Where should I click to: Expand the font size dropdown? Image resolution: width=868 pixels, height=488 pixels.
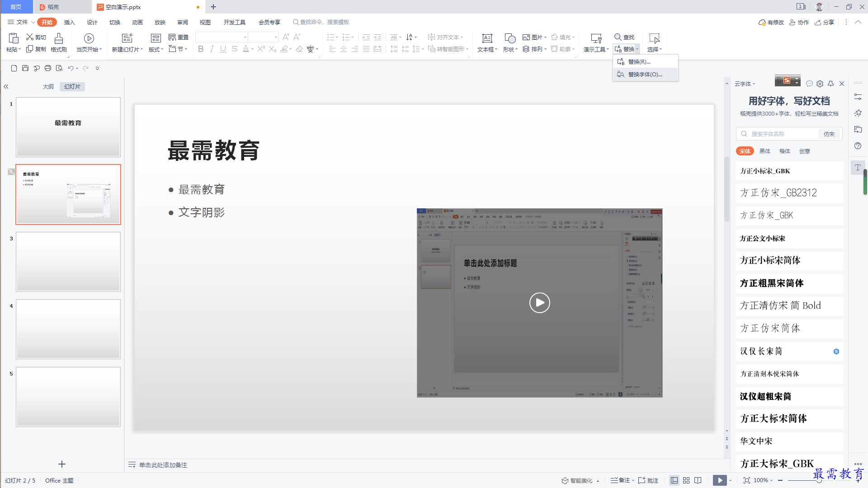pos(276,37)
